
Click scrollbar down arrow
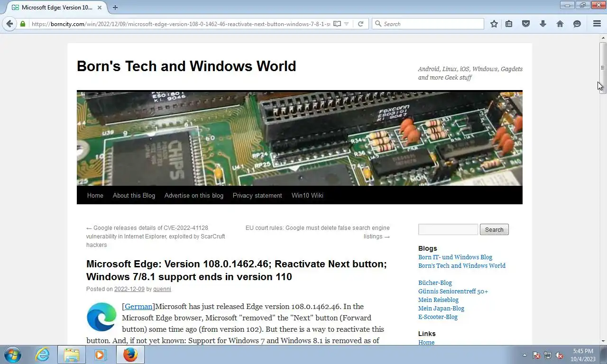(x=603, y=341)
